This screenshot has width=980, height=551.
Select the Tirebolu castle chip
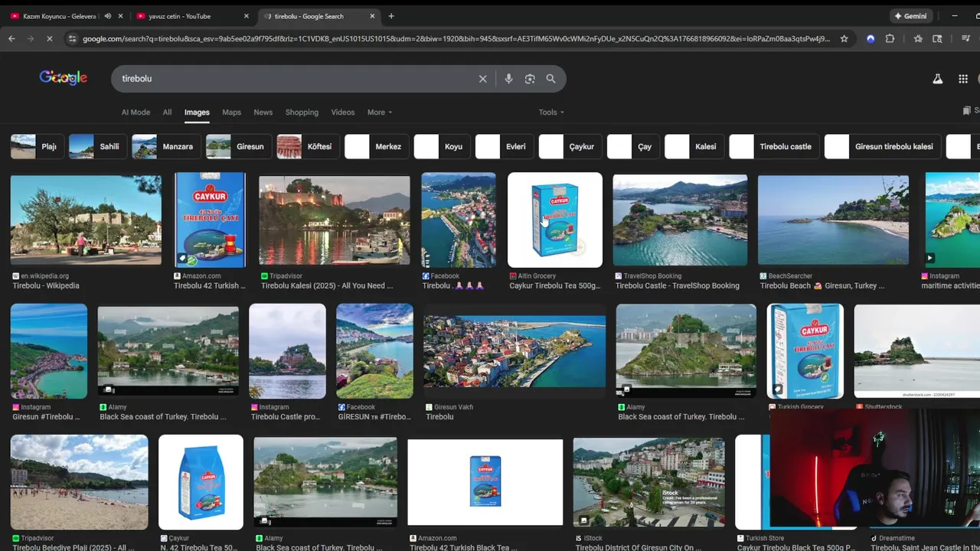click(x=773, y=146)
